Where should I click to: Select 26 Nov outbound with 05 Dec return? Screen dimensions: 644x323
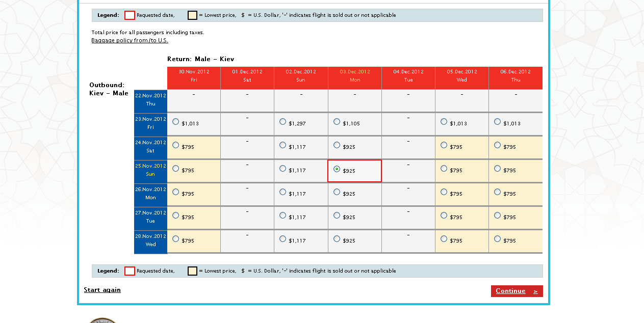[x=444, y=192]
